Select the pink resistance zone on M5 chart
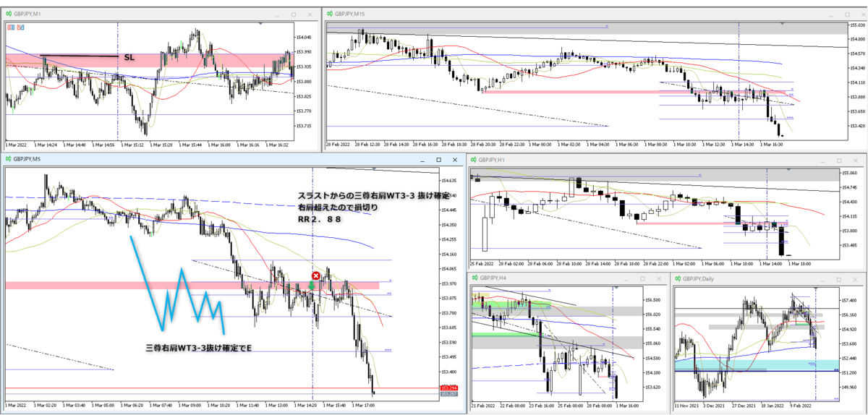The width and height of the screenshot is (868, 415). point(192,286)
